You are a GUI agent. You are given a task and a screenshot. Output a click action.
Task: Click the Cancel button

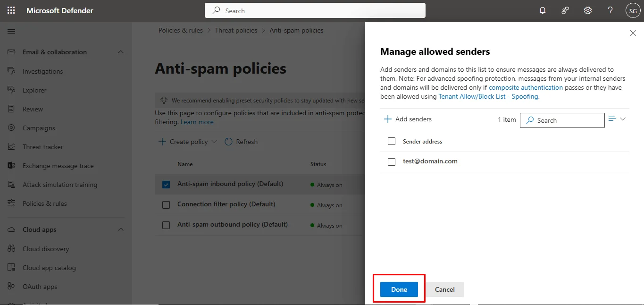pyautogui.click(x=445, y=289)
